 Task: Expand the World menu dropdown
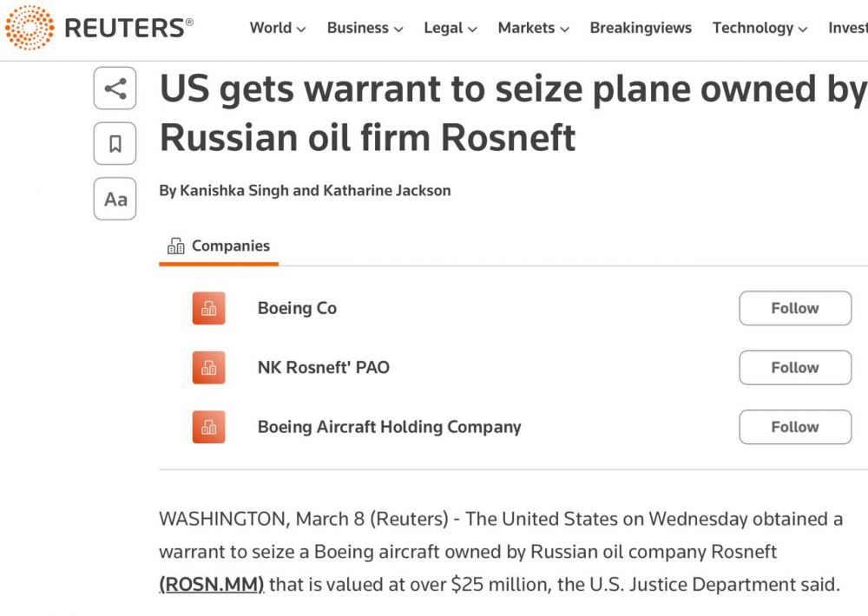[277, 28]
